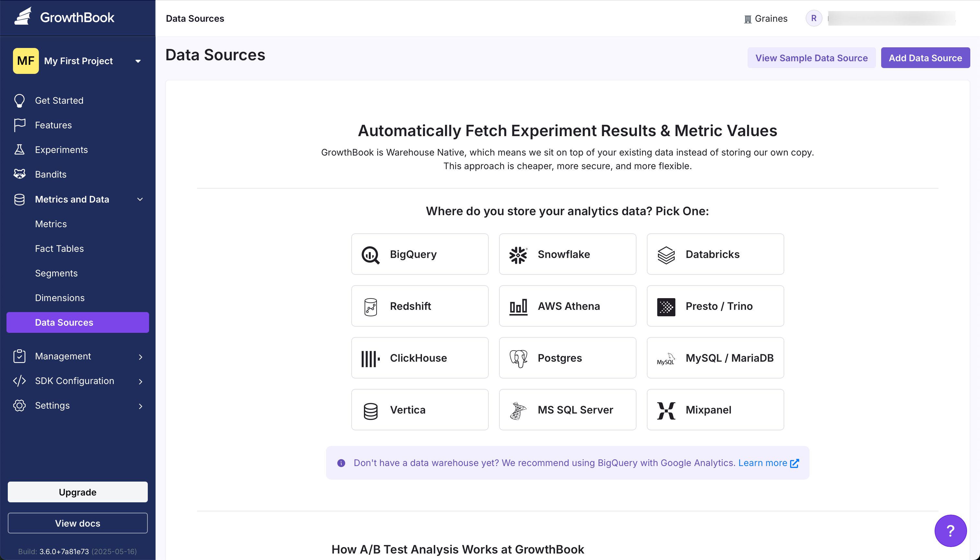Click 'How A/B Test Analysis Works' heading
The height and width of the screenshot is (560, 980).
[458, 549]
